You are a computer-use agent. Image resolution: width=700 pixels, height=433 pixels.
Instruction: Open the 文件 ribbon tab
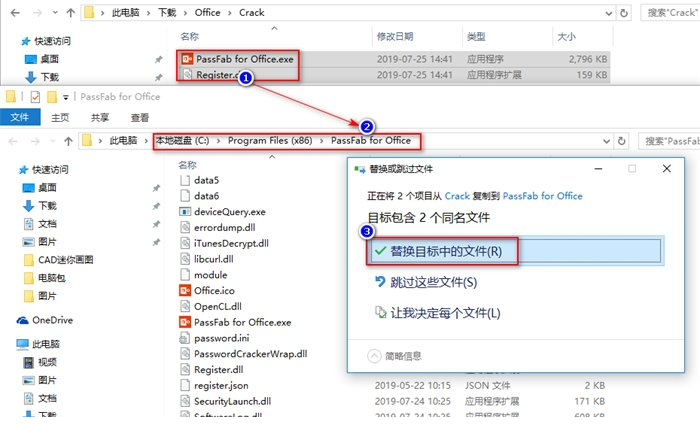pyautogui.click(x=20, y=117)
